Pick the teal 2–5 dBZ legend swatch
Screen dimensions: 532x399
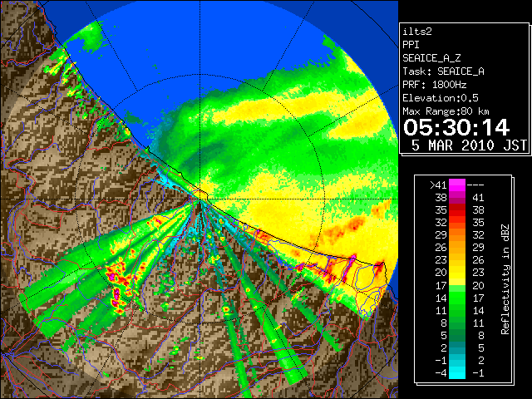click(457, 347)
